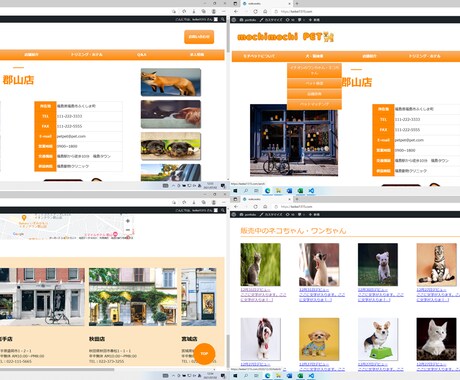The image size is (460, 380).
Task: Click the お問い合わせ button in the top-left page
Action: click(x=199, y=37)
